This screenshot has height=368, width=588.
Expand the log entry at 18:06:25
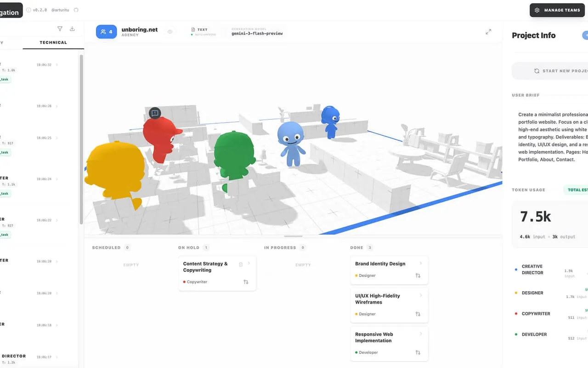point(57,138)
